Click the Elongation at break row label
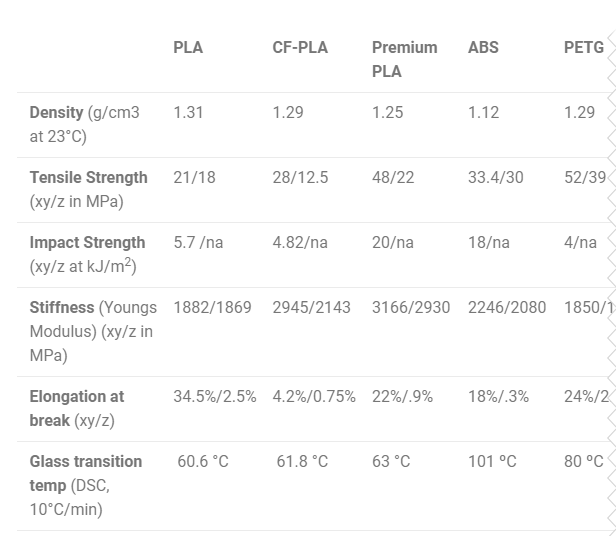Viewport: 616px width, 536px height. click(x=77, y=408)
